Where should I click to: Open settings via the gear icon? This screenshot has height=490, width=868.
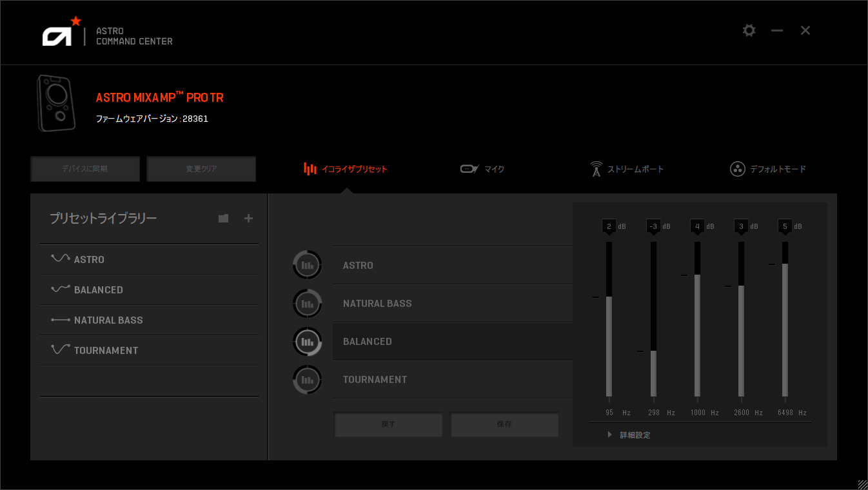(x=749, y=30)
